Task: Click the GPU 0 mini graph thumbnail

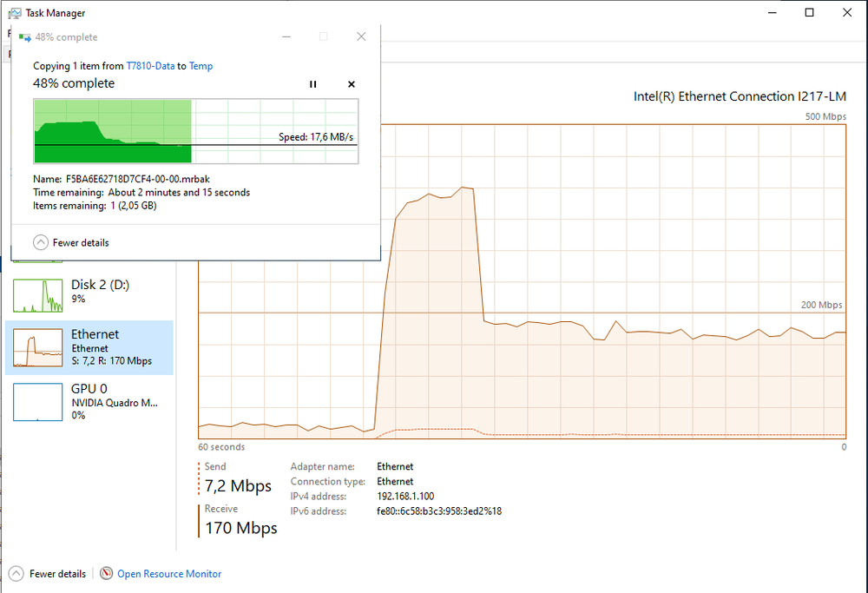Action: coord(37,402)
